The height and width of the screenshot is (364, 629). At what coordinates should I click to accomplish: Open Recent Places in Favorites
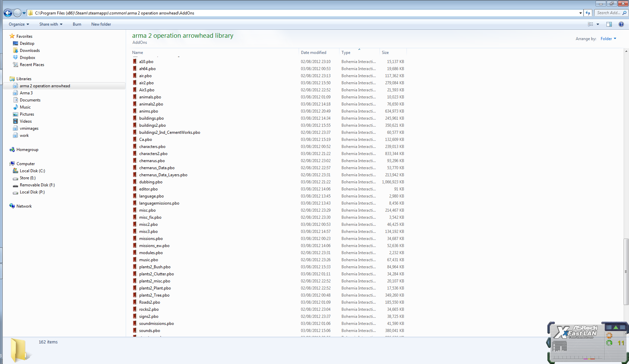click(32, 65)
